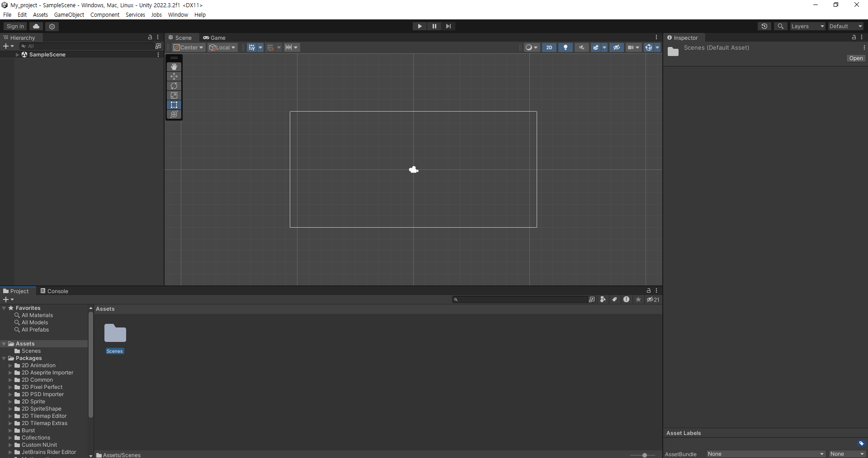
Task: Click the Open button in Inspector
Action: coord(856,58)
